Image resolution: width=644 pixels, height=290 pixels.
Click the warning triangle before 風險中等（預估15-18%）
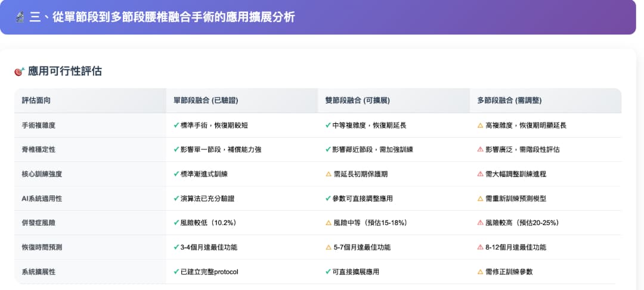coord(328,223)
